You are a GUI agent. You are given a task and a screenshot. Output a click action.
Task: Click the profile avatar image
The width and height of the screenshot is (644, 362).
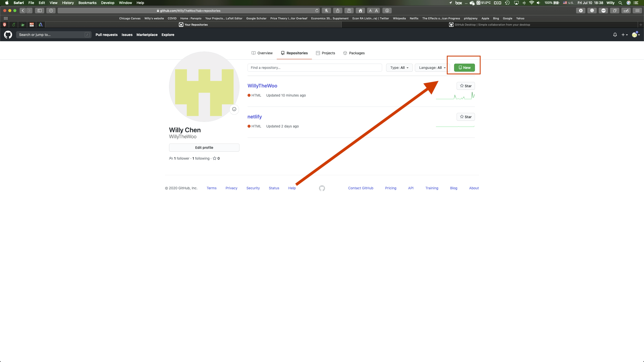[204, 87]
